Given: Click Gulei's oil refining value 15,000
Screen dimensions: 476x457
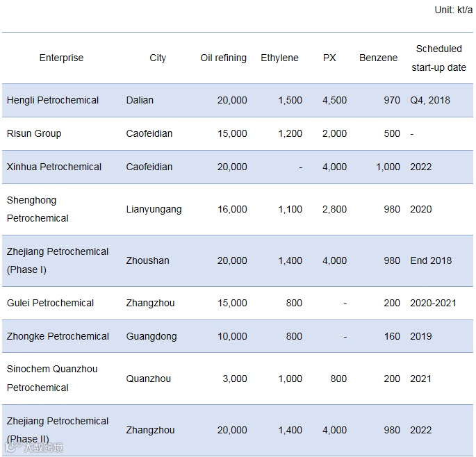Looking at the screenshot, I should (232, 303).
